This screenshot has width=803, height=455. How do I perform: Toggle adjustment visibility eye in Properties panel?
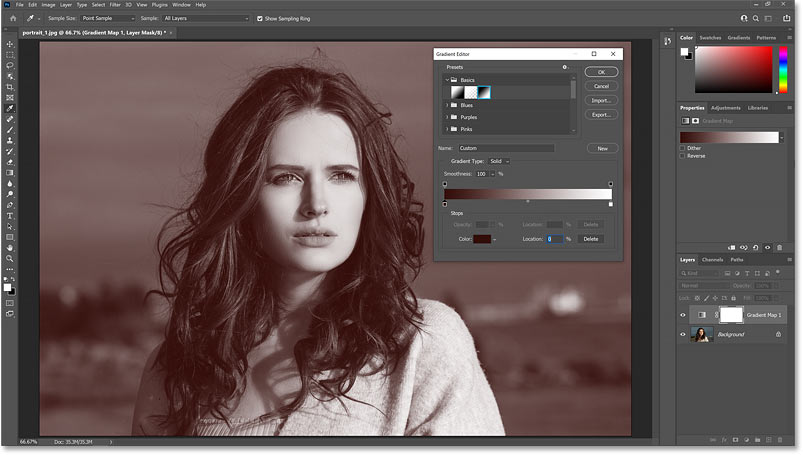(768, 247)
